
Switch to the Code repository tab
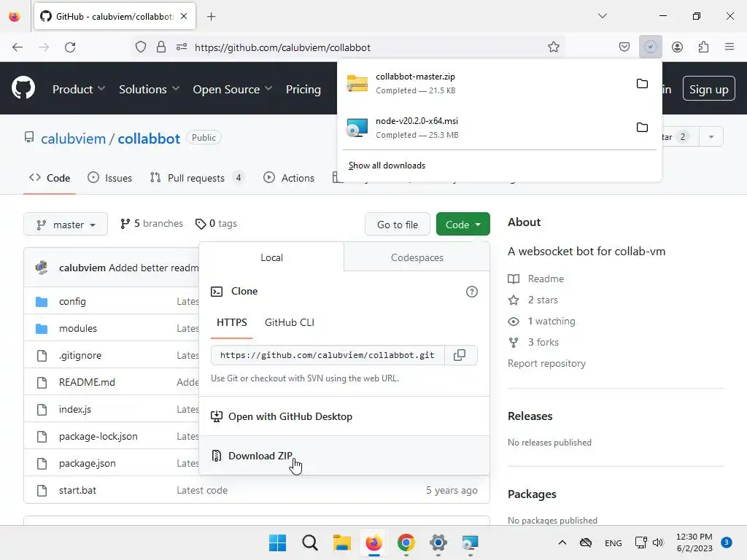click(50, 178)
